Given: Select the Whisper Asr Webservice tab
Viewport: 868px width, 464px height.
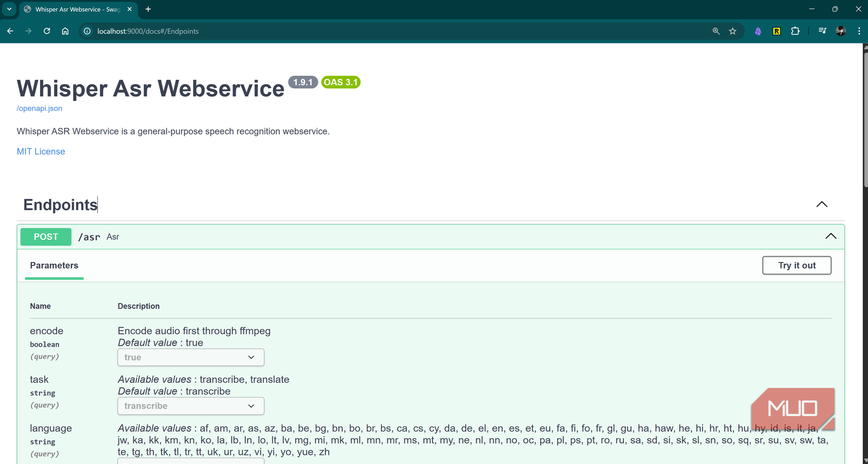Looking at the screenshot, I should (78, 9).
